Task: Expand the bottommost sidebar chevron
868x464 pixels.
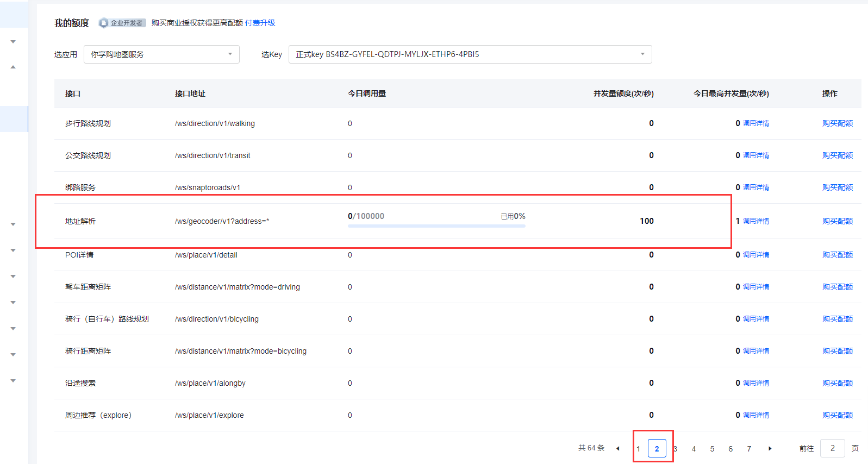Action: 13,381
